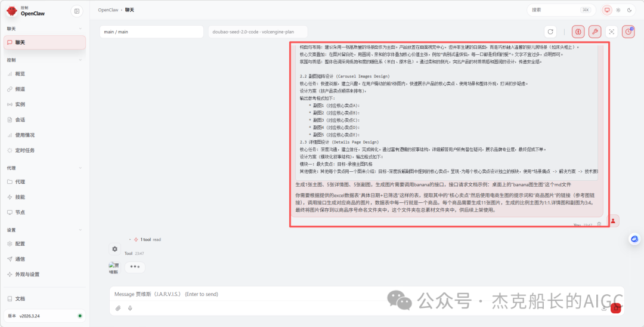Click the 配置 gear icon in sidebar
644x327 pixels.
(x=10, y=243)
